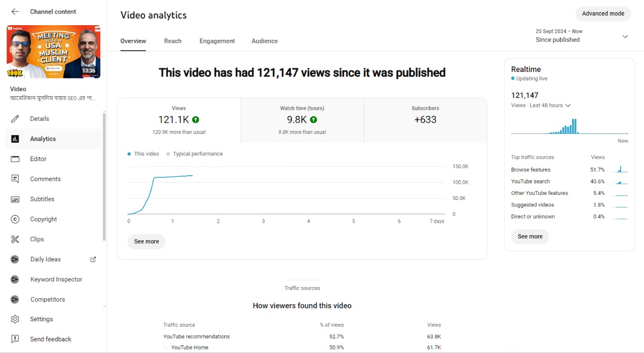Click the Subtitles icon in sidebar
Screen dimensions: 644x353
coord(15,199)
